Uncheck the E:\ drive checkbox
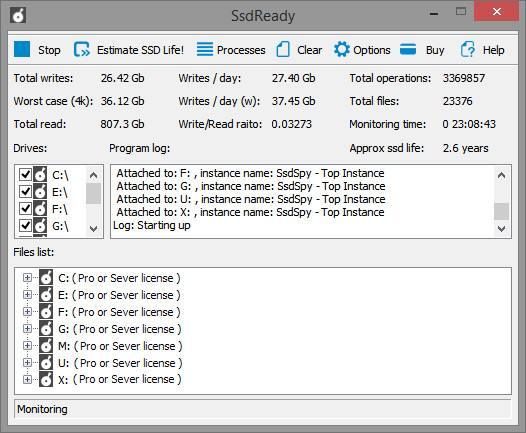The height and width of the screenshot is (433, 526). 25,192
